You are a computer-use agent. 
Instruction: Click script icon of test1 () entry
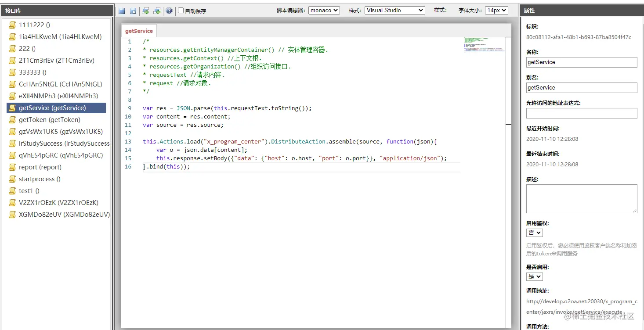click(x=12, y=191)
